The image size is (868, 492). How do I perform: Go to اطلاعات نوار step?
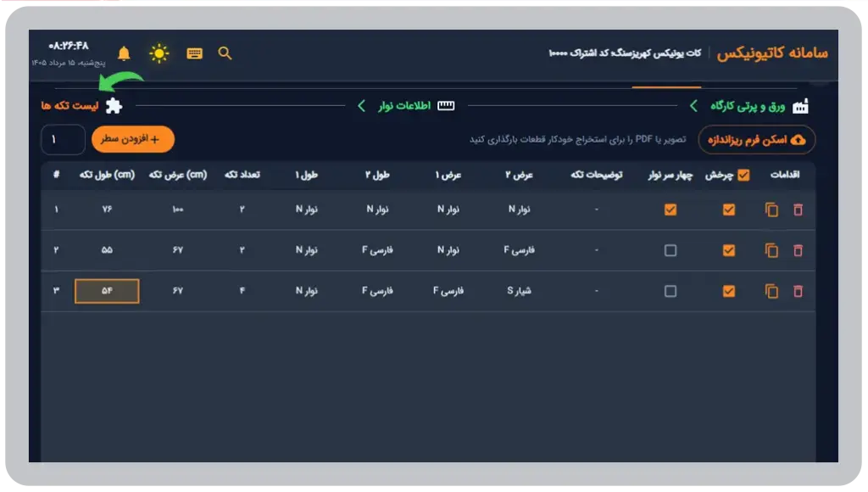[404, 106]
